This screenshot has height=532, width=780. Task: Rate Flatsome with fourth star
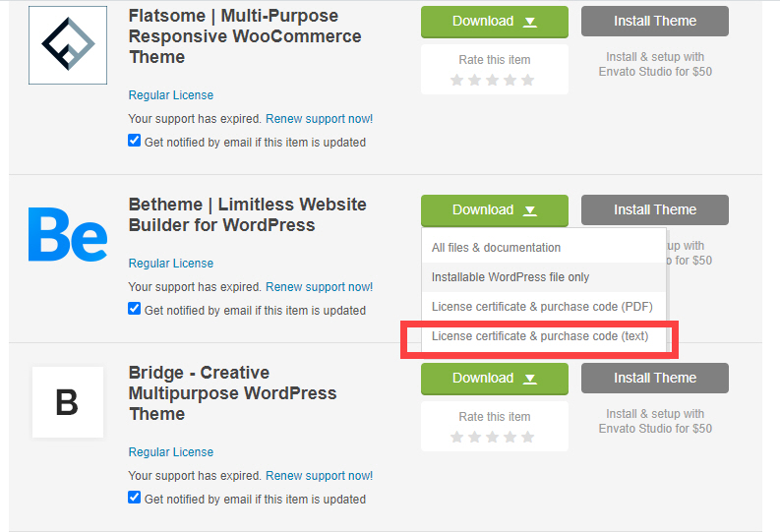pyautogui.click(x=510, y=80)
